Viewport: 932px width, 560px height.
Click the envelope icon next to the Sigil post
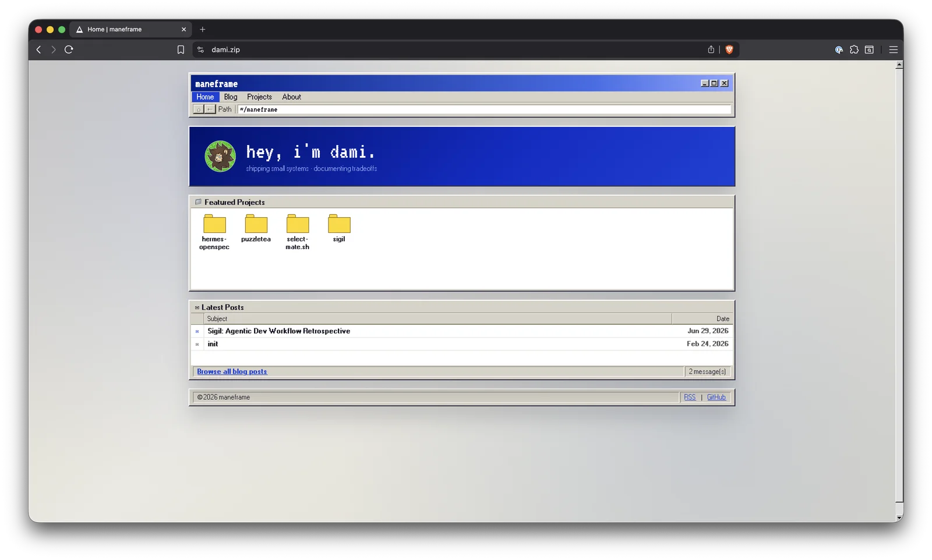pyautogui.click(x=197, y=331)
